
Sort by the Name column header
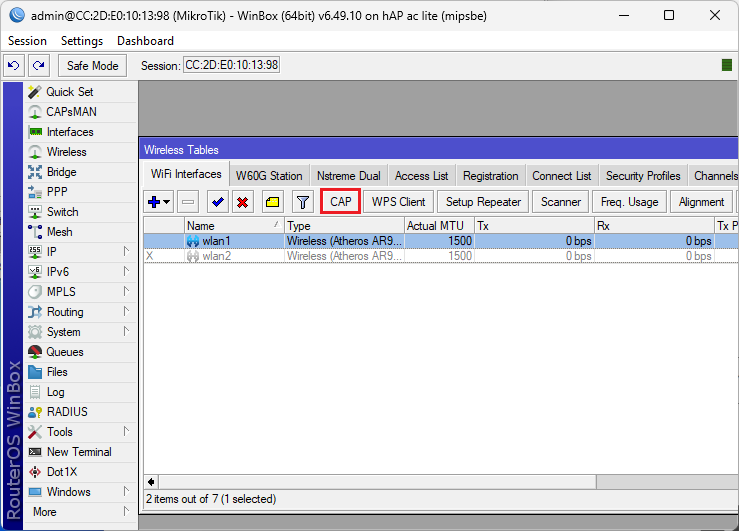[234, 226]
